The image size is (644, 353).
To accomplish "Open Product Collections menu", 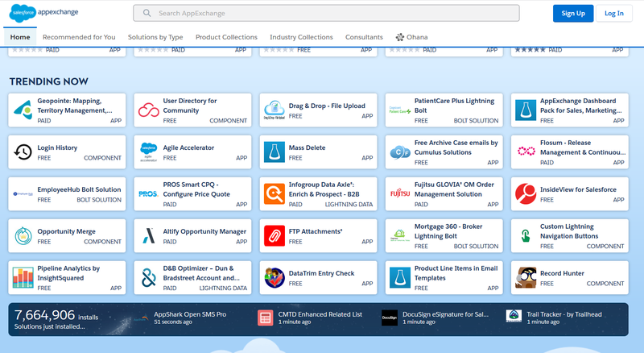I will pos(226,37).
